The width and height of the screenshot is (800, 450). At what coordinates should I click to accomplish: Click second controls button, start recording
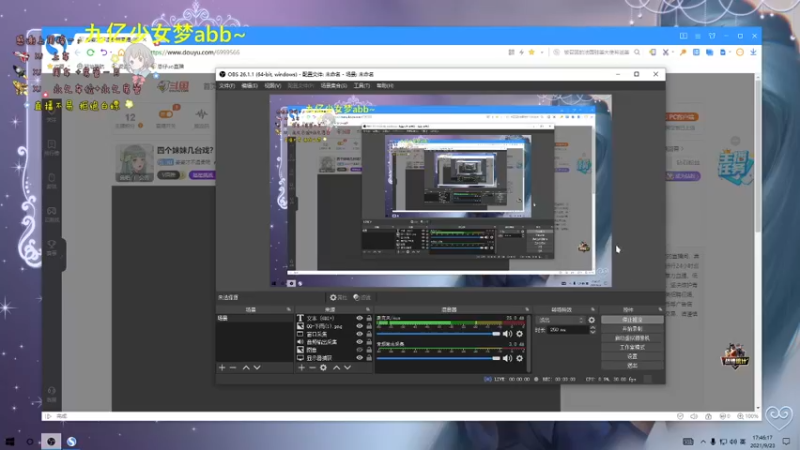point(632,329)
